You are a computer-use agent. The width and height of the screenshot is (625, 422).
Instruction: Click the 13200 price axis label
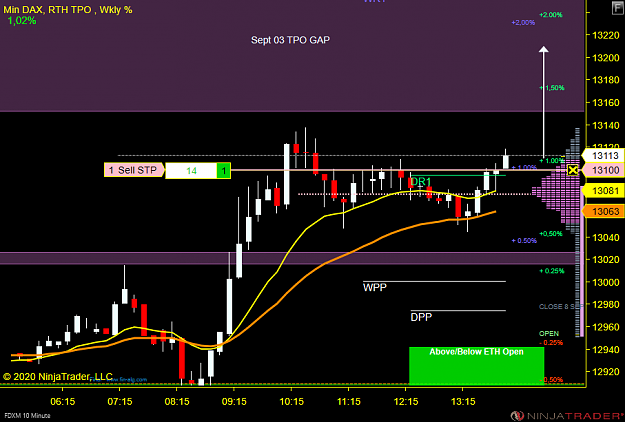click(606, 58)
